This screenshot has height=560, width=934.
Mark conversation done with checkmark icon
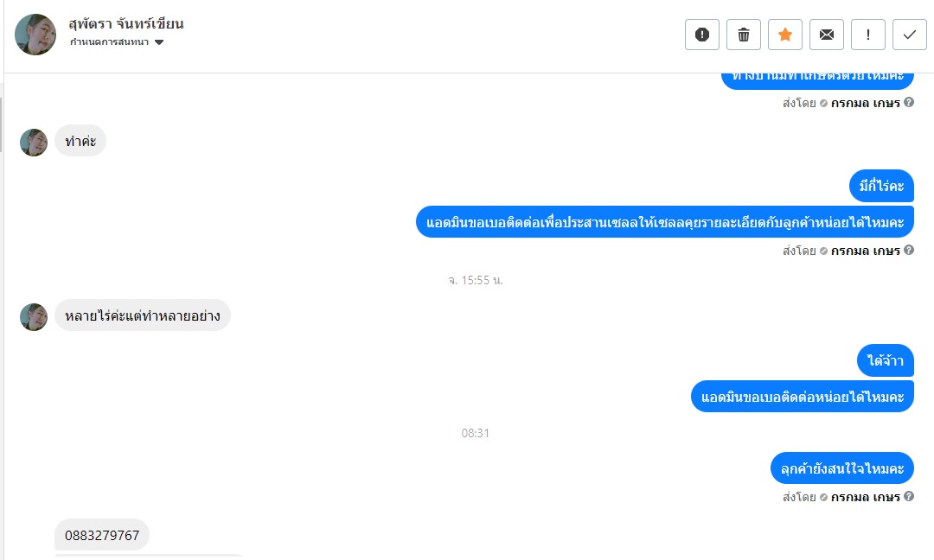click(910, 35)
